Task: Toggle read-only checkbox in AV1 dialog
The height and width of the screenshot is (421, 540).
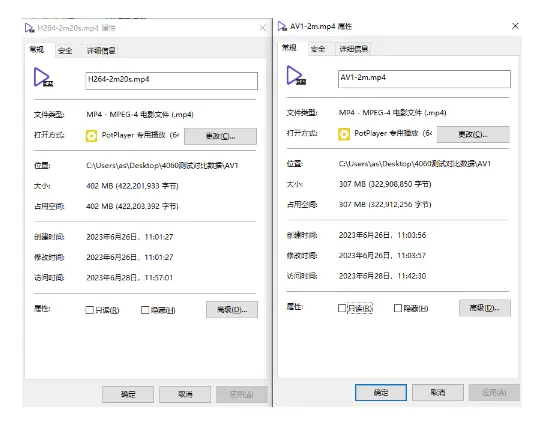Action: coord(342,308)
